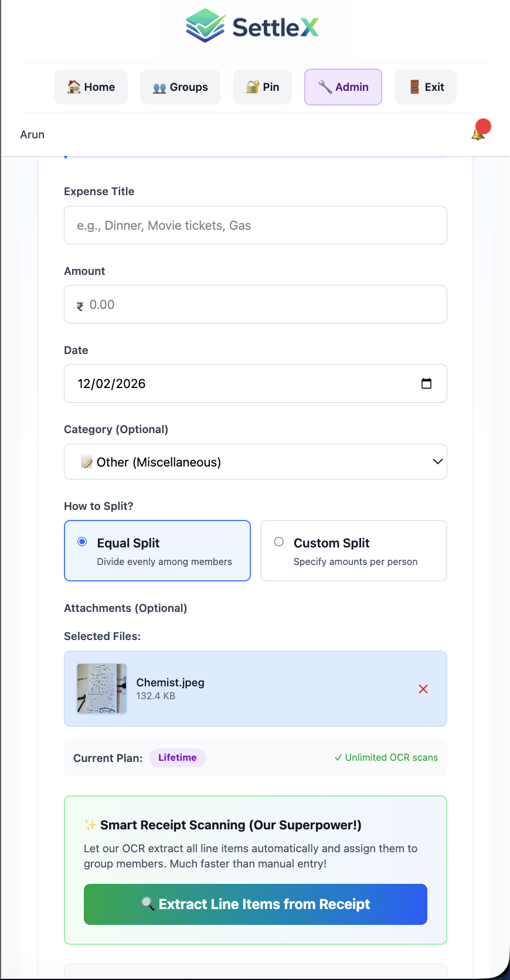Click the Lifetime plan badge
This screenshot has width=510, height=980.
[177, 758]
